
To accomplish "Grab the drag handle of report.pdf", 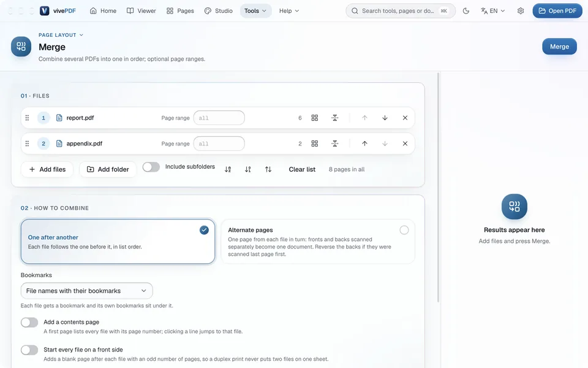I will click(x=27, y=118).
